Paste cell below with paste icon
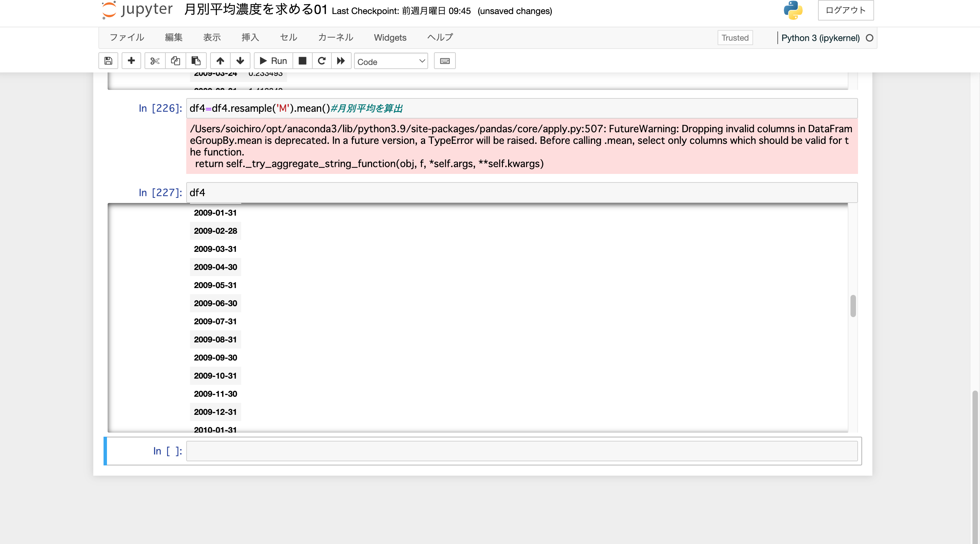 point(195,61)
